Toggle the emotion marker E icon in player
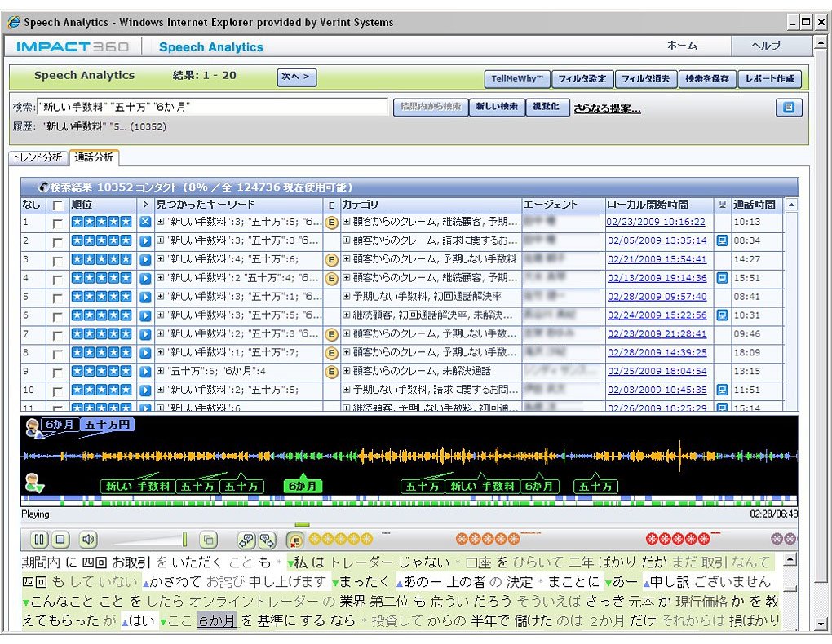832x644 pixels. click(295, 540)
